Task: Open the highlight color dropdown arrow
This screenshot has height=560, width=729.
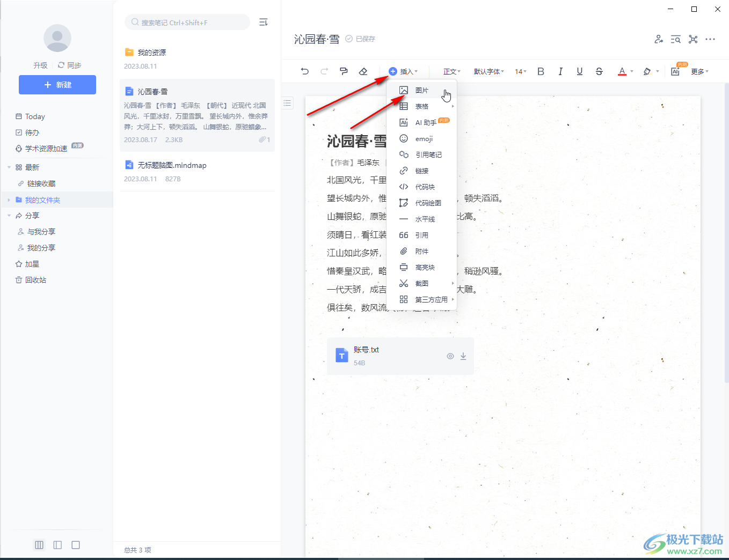Action: (658, 71)
